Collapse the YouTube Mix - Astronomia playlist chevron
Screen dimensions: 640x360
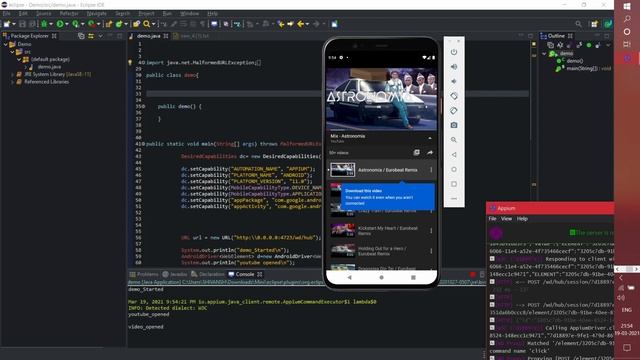[x=430, y=138]
